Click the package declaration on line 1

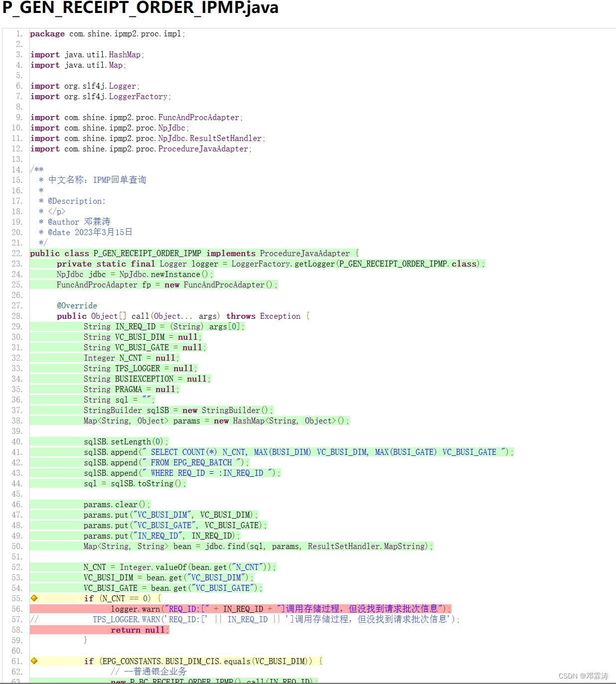(x=107, y=34)
